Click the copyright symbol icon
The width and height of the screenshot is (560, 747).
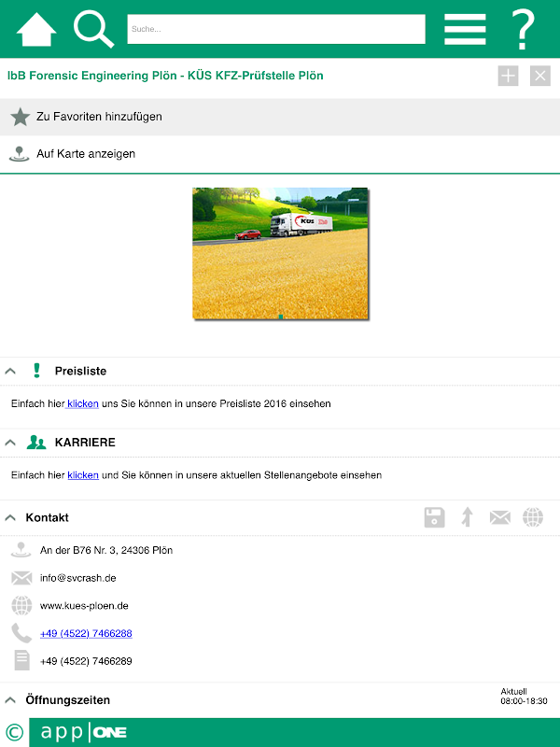point(14,732)
